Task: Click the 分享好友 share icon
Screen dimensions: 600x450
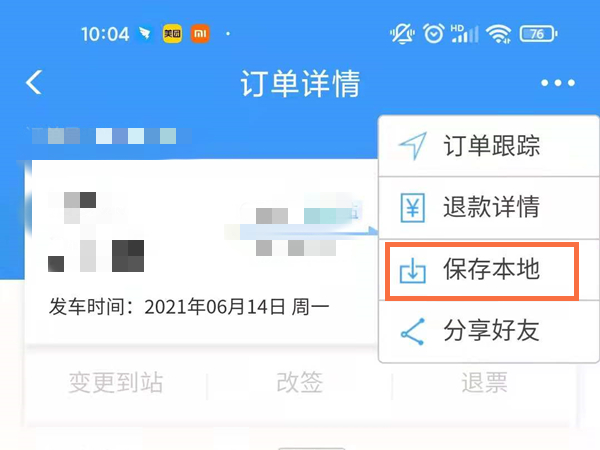Action: (412, 331)
